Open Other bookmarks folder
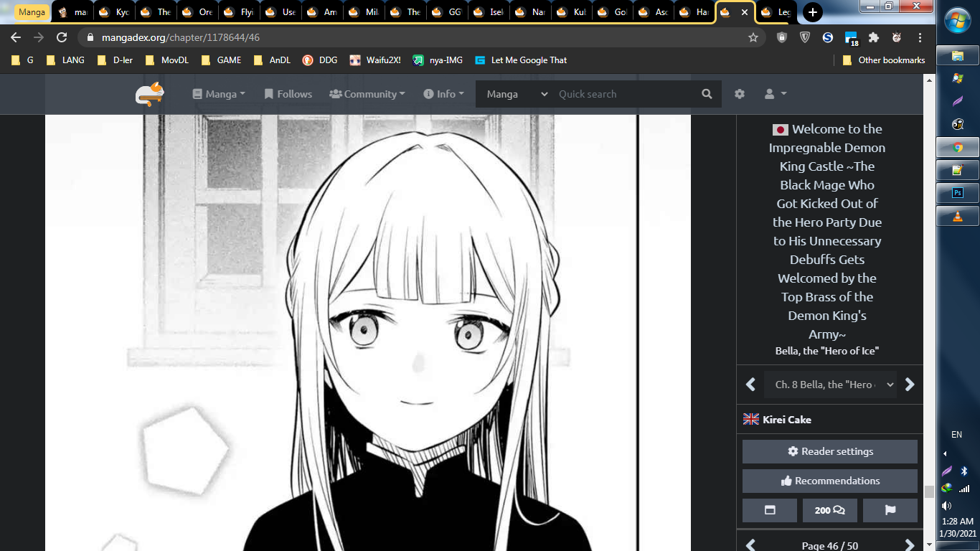The width and height of the screenshot is (980, 551). click(x=884, y=60)
